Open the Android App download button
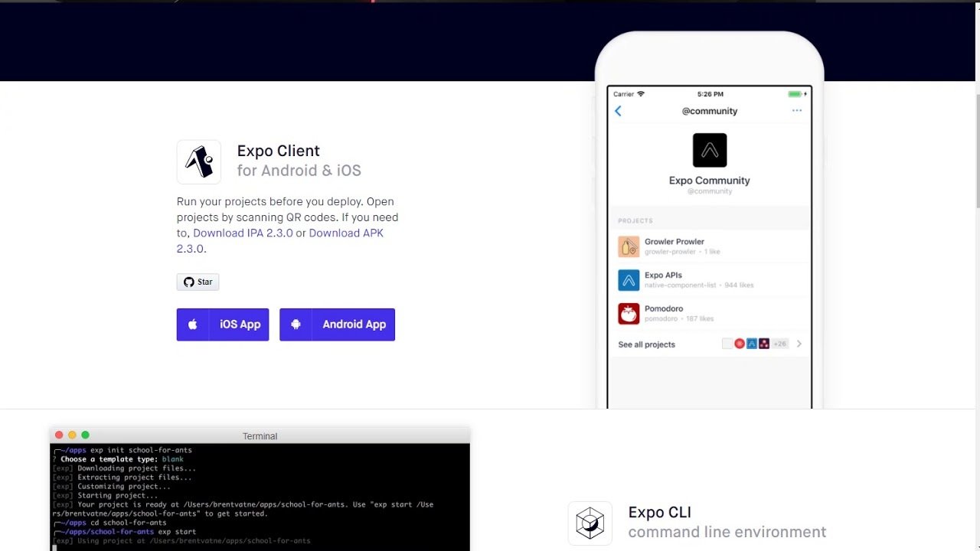The image size is (980, 551). [x=337, y=324]
